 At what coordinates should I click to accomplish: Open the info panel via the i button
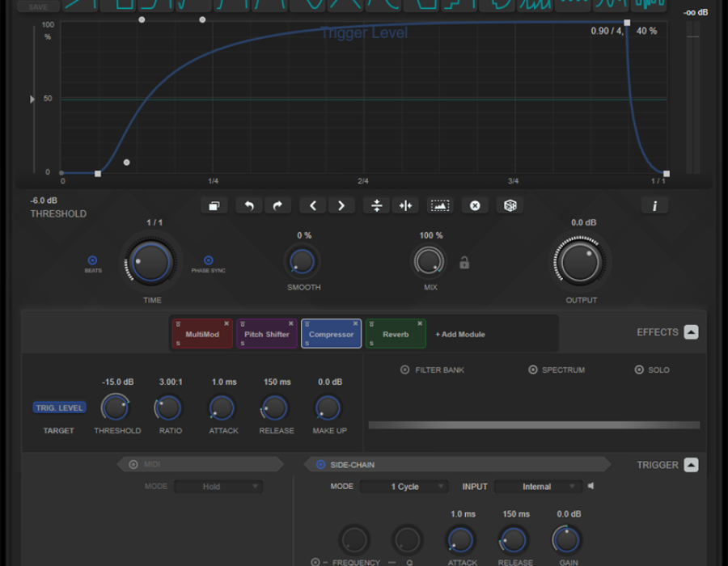(x=654, y=205)
